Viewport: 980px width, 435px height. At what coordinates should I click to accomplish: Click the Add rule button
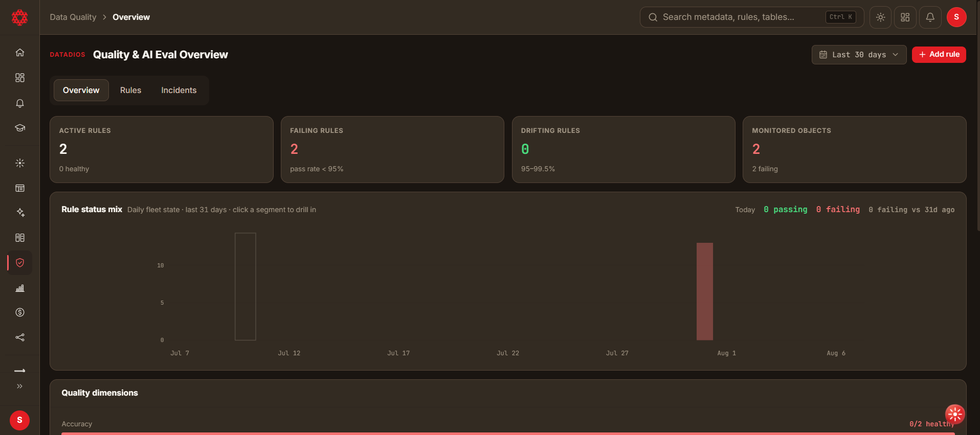(939, 55)
